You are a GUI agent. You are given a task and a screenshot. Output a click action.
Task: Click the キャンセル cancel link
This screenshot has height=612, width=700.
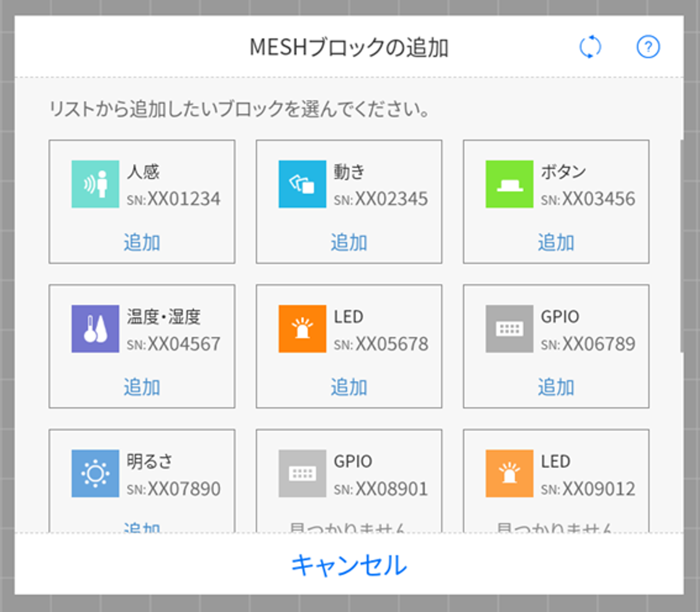349,565
